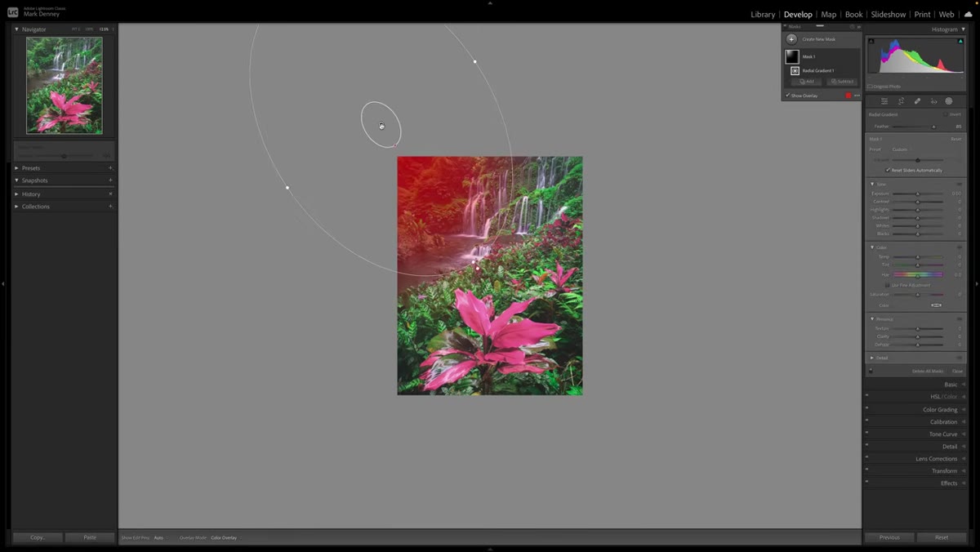Click the cloud sync status icon

coord(968,14)
